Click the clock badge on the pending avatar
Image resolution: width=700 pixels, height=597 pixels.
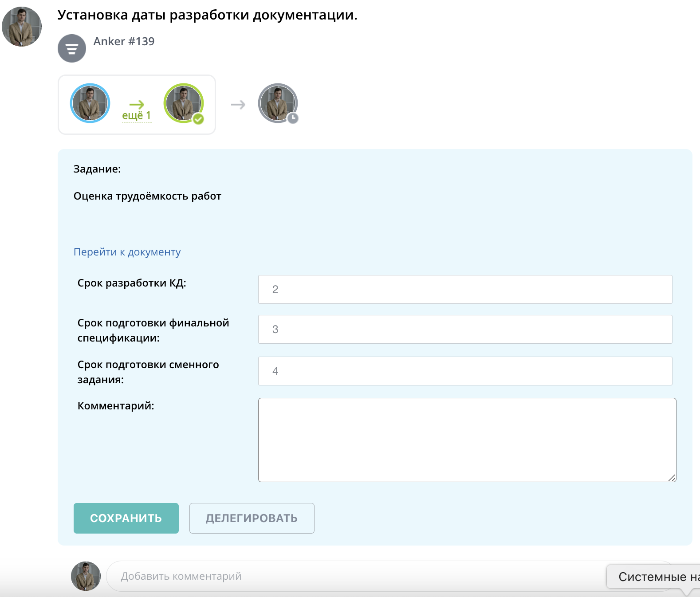(293, 118)
